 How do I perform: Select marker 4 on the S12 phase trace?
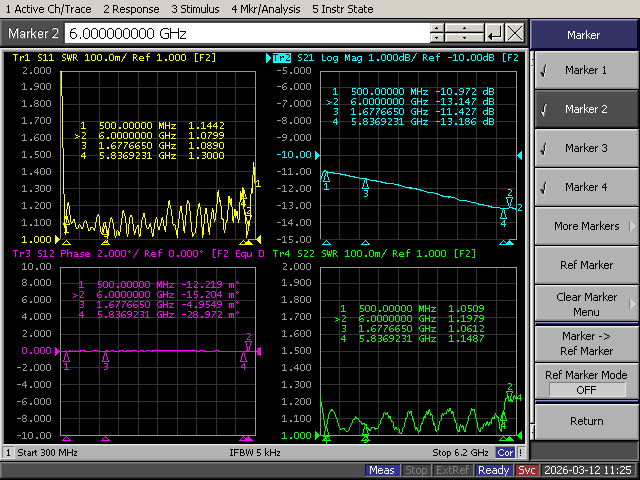[244, 357]
